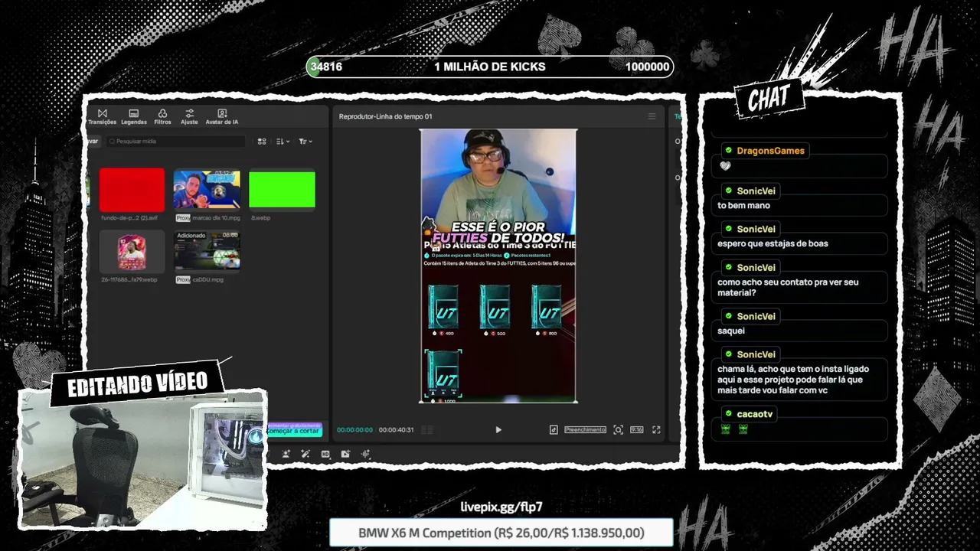Click the Começar a cortar button

[294, 431]
